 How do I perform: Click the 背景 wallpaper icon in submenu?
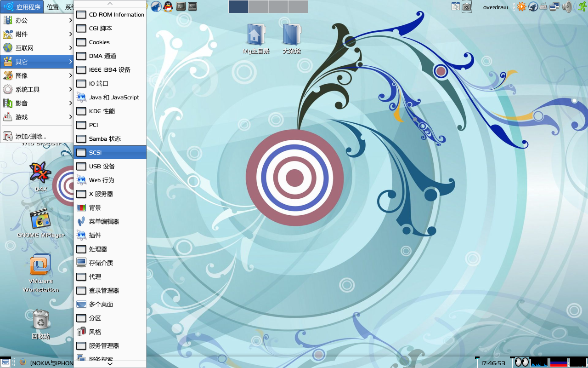(81, 207)
